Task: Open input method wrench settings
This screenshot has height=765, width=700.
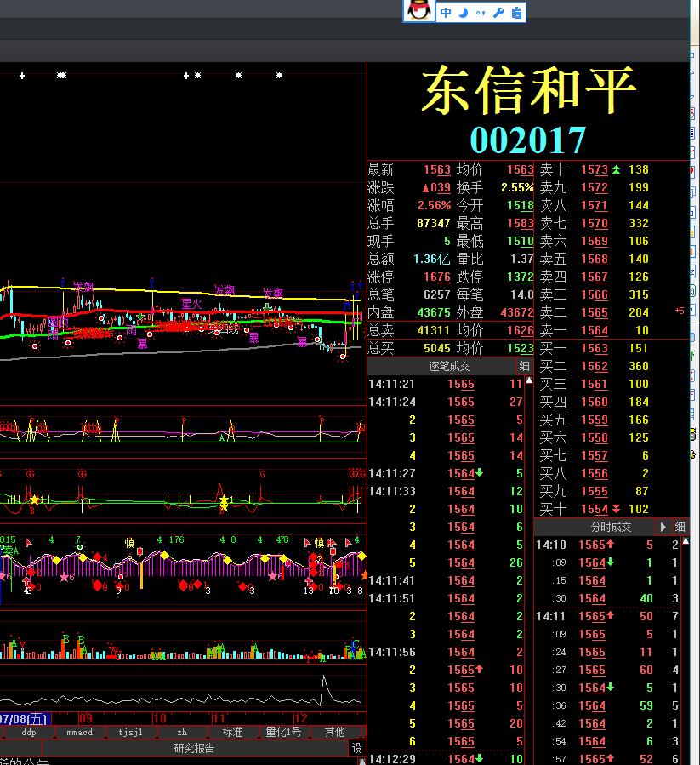Action: [x=498, y=13]
